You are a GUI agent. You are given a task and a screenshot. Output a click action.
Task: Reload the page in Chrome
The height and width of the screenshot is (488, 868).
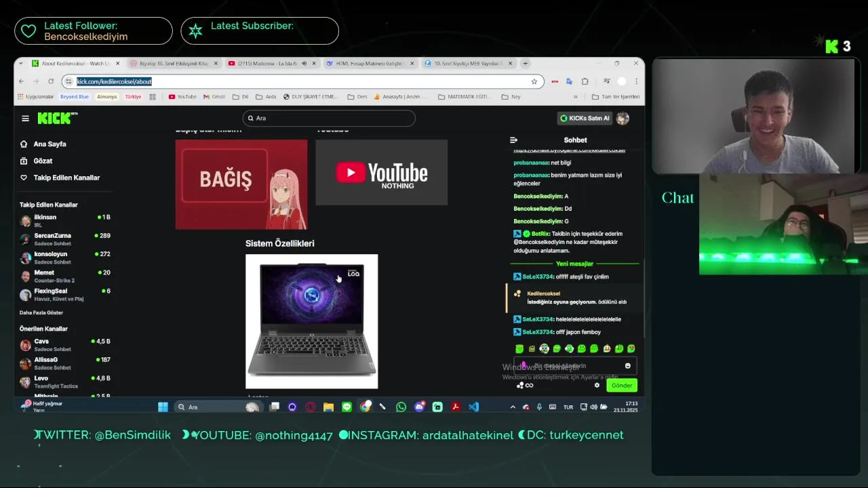point(50,81)
